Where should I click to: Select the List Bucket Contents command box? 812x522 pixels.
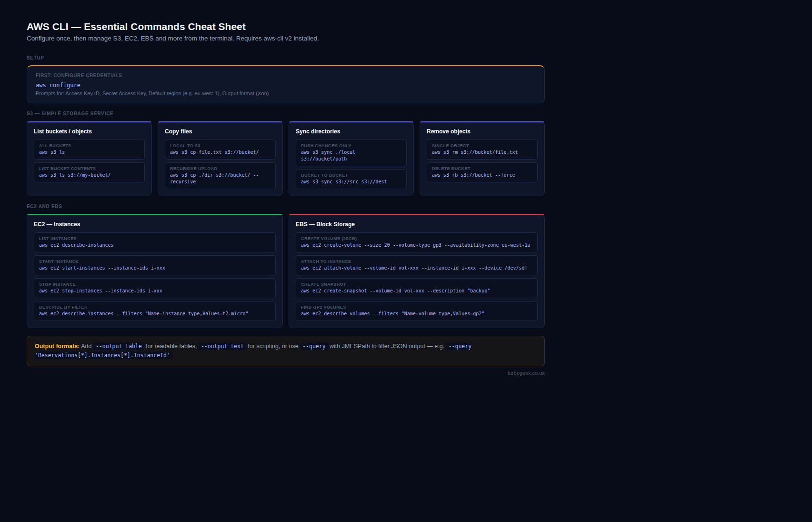click(89, 172)
